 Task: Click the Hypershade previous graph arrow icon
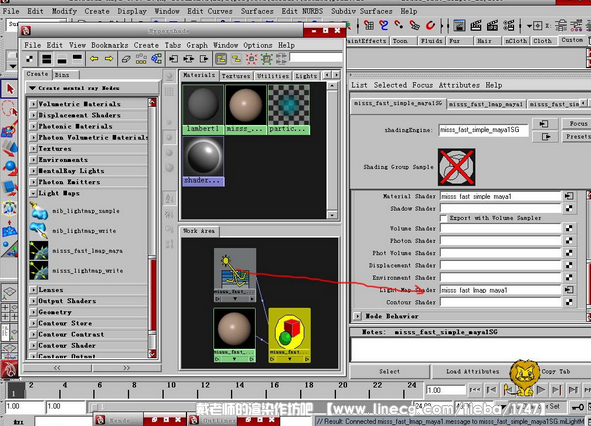[x=94, y=59]
